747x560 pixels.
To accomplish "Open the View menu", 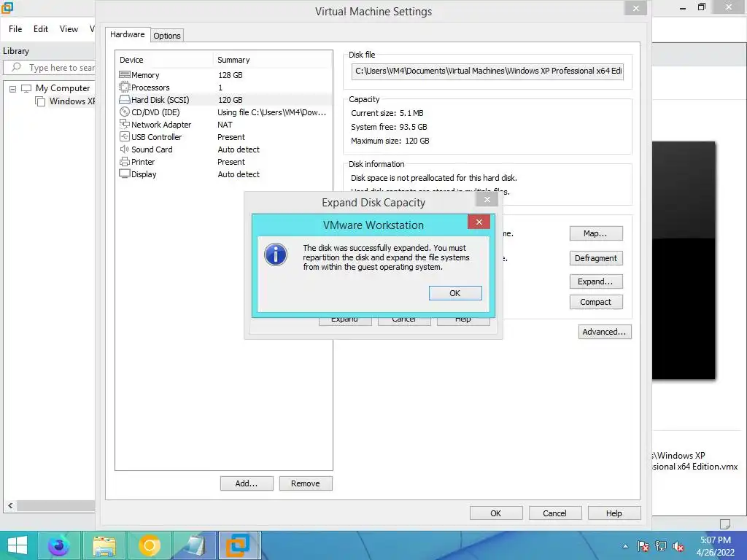I will 69,29.
